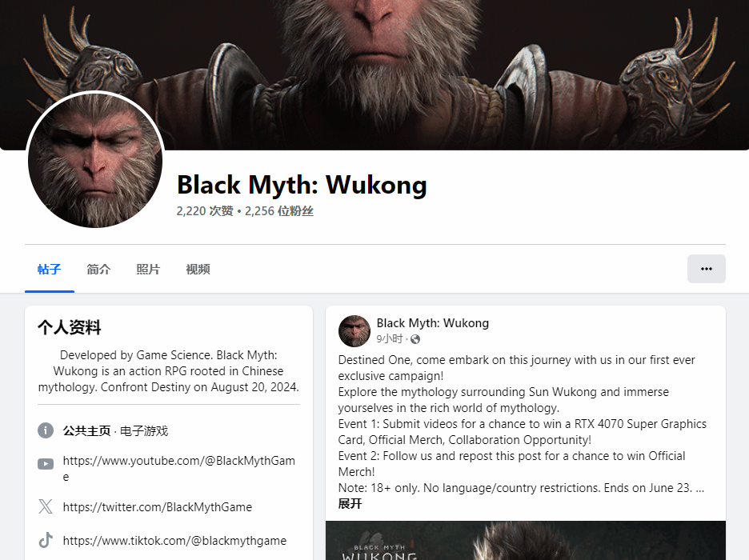This screenshot has width=749, height=560.
Task: Click the TikTok logo icon
Action: click(46, 541)
